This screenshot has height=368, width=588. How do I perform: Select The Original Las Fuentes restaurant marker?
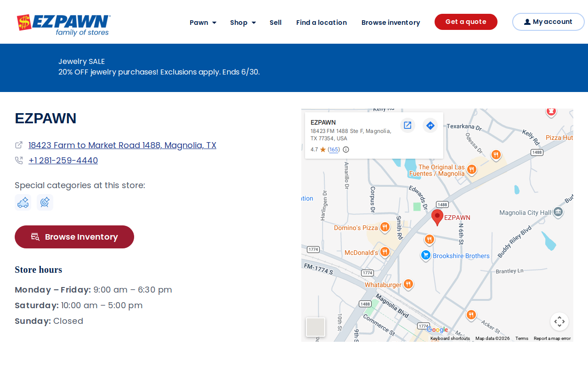[x=471, y=170]
